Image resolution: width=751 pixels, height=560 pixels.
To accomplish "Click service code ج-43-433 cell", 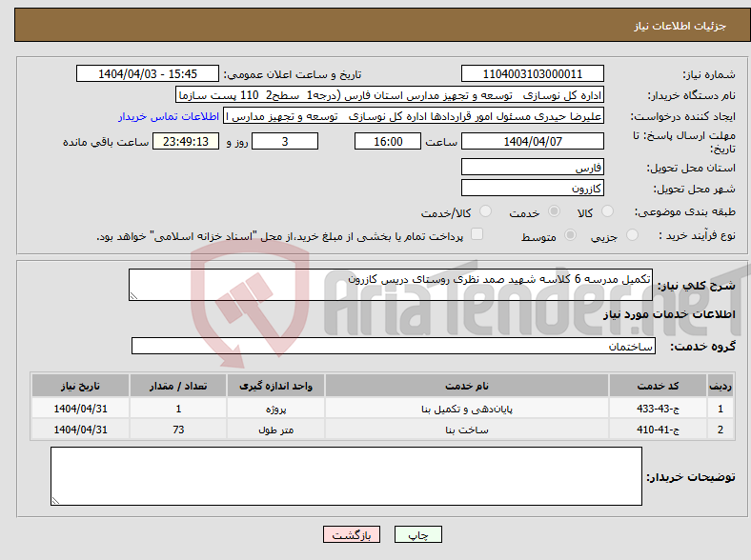I will point(659,409).
